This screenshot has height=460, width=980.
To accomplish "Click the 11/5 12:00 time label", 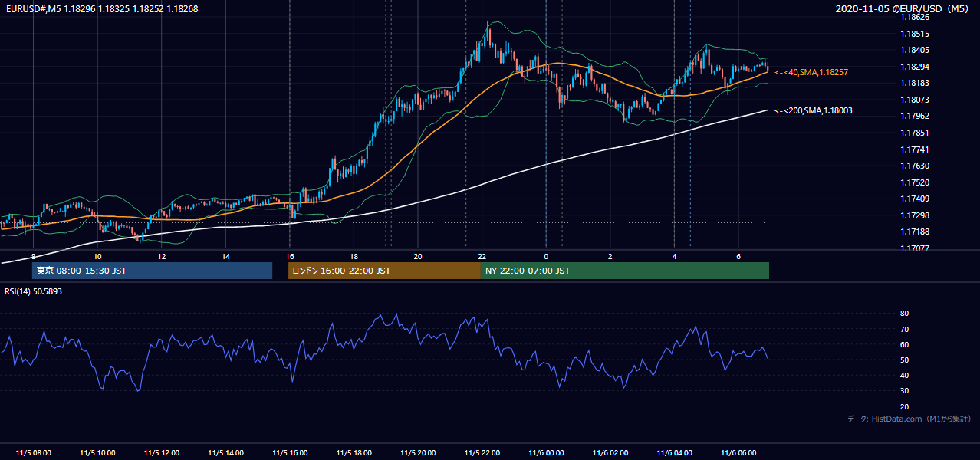I will coord(162,453).
